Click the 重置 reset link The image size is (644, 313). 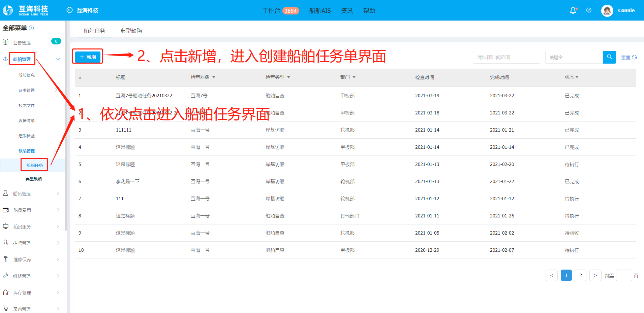click(x=625, y=58)
